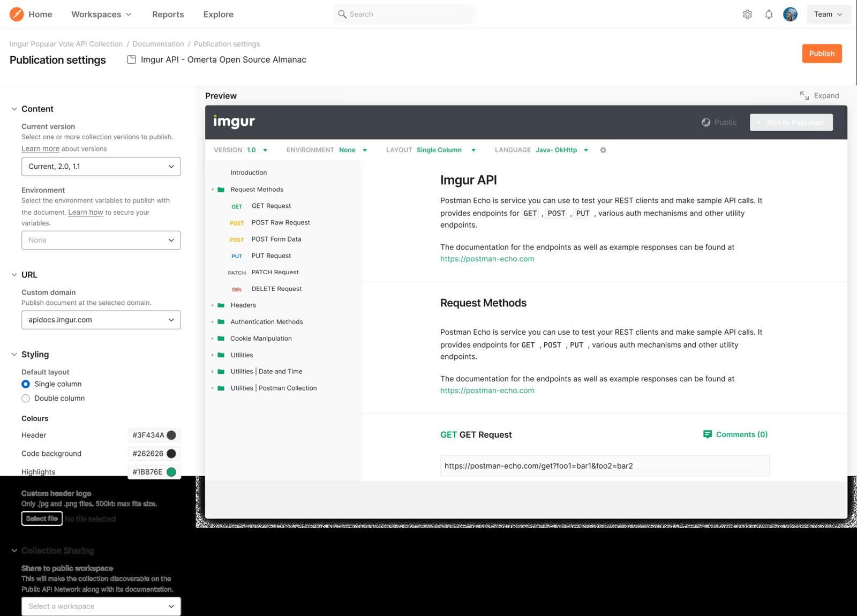Open the preview LANGUAGE dropdown
857x616 pixels.
pyautogui.click(x=562, y=150)
